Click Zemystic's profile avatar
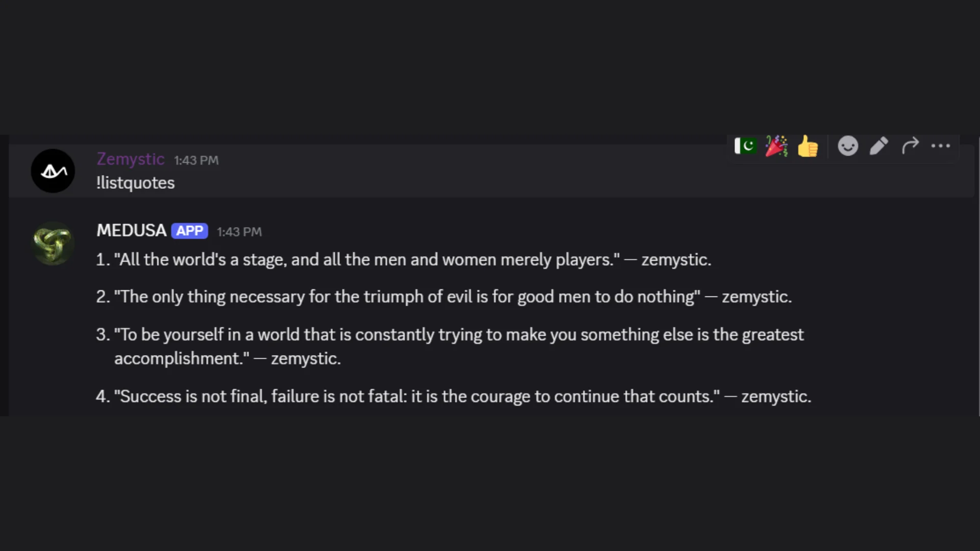The height and width of the screenshot is (551, 980). point(53,171)
